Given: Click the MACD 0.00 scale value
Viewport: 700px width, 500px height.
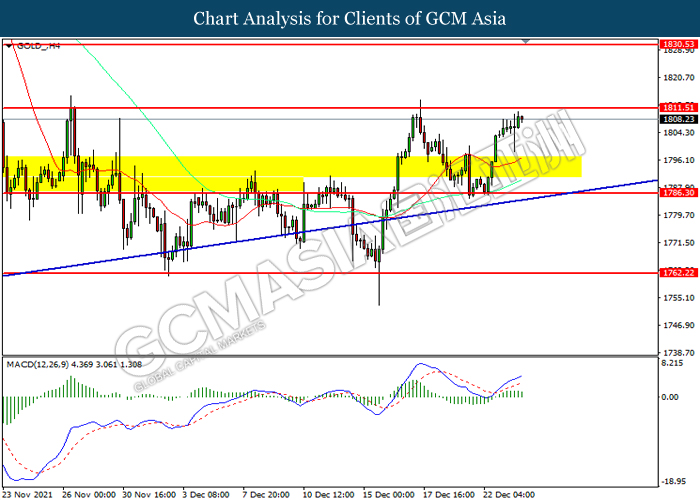Looking at the screenshot, I should (670, 397).
